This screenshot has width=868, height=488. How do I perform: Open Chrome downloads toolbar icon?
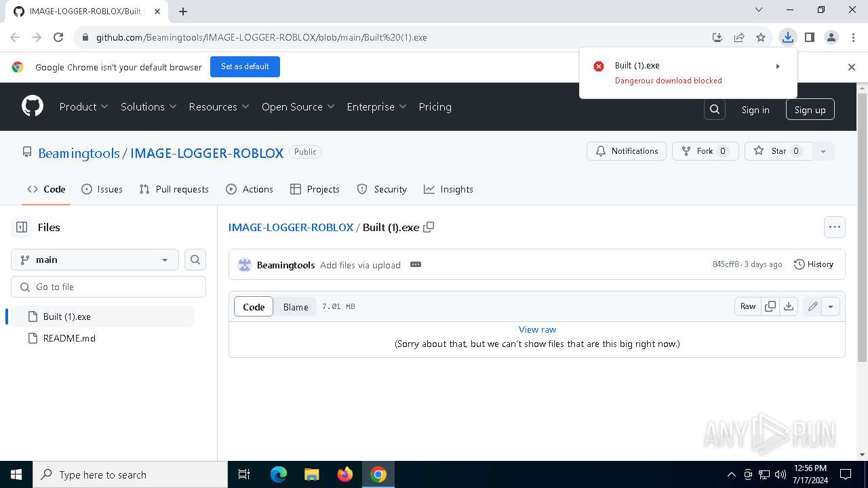point(787,37)
